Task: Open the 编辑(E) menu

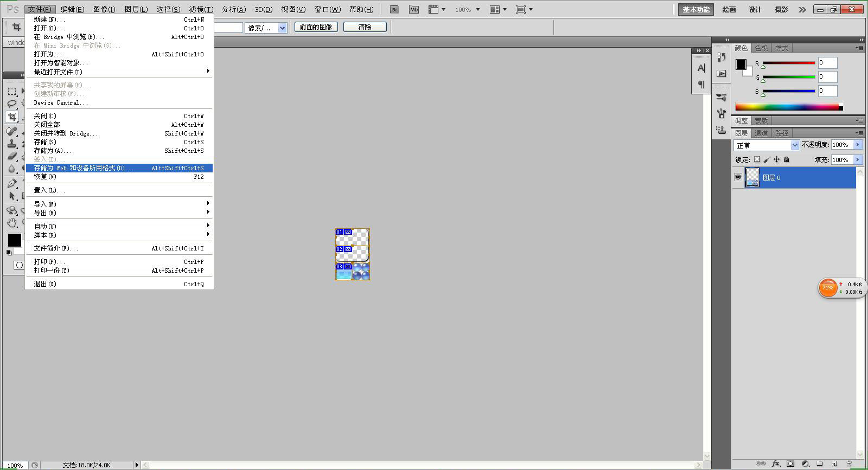Action: 72,9
